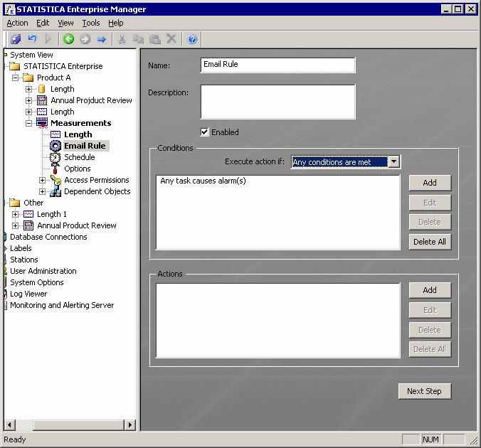Click the Name input field
The height and width of the screenshot is (448, 481).
pyautogui.click(x=278, y=65)
